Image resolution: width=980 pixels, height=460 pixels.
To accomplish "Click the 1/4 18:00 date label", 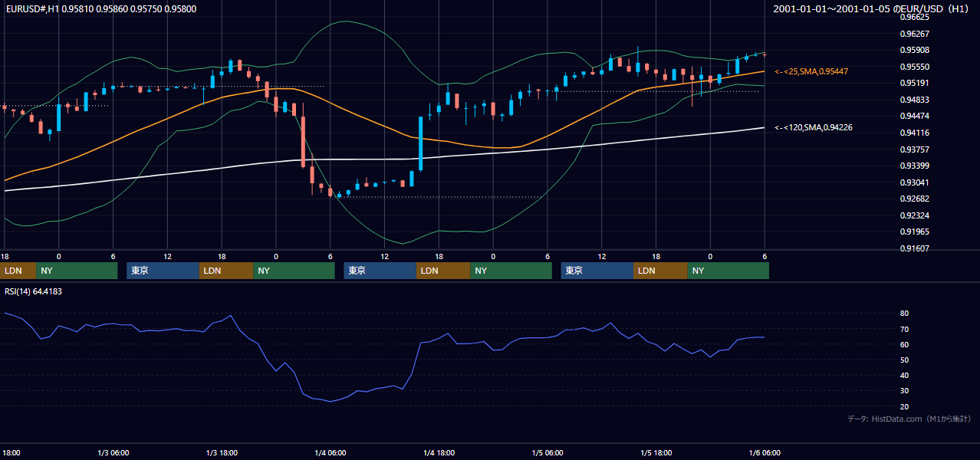I will (439, 452).
